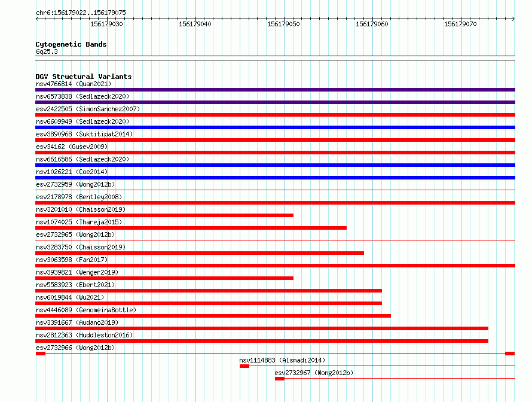This screenshot has width=532, height=402.
Task: Click the red bar under esv2178978
Action: coord(275,203)
